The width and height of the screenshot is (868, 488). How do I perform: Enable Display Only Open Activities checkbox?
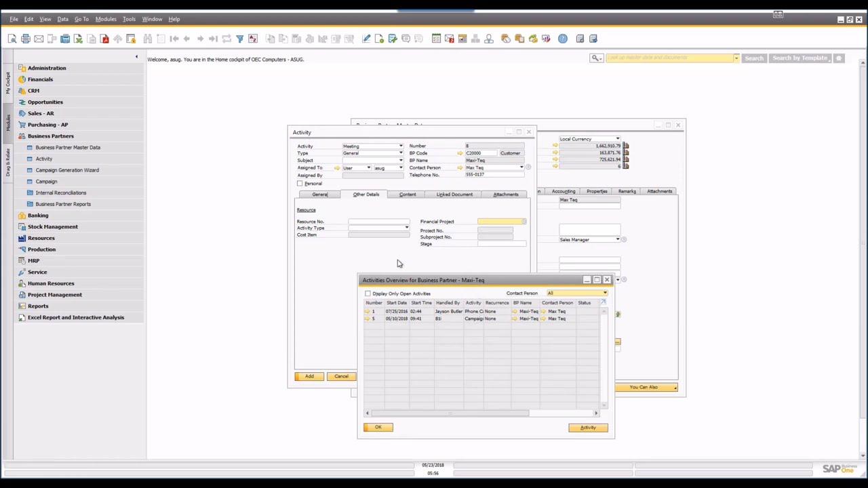click(368, 293)
